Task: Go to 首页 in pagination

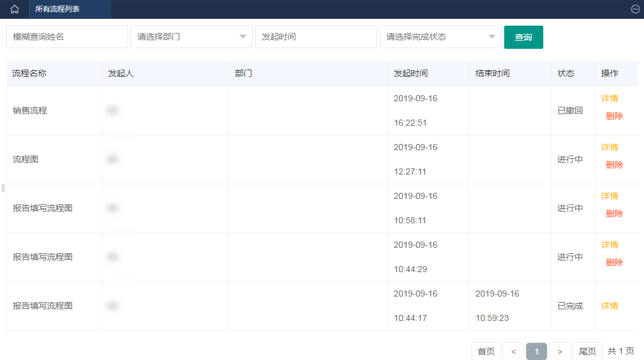Action: [x=486, y=351]
